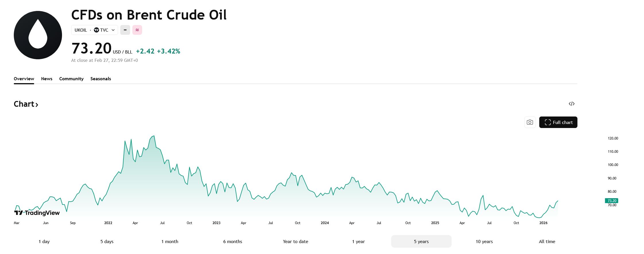The image size is (644, 254).
Task: Click the TradingView logo on the chart
Action: click(37, 213)
